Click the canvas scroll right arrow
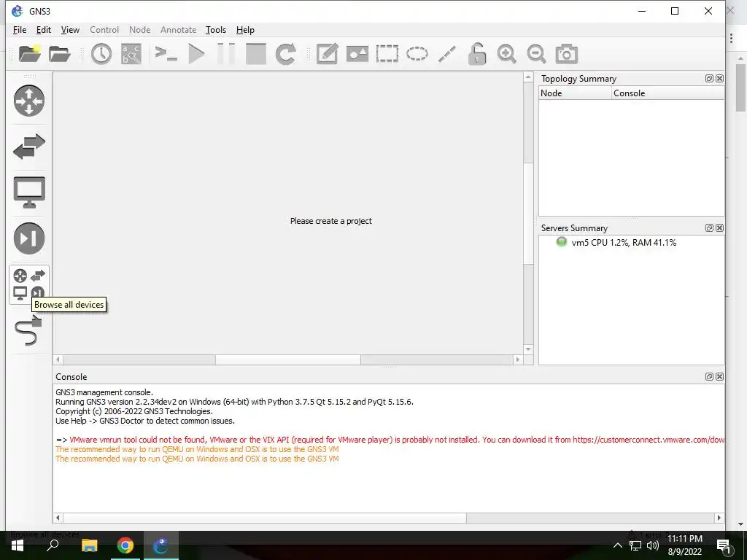The height and width of the screenshot is (560, 747). pos(518,359)
